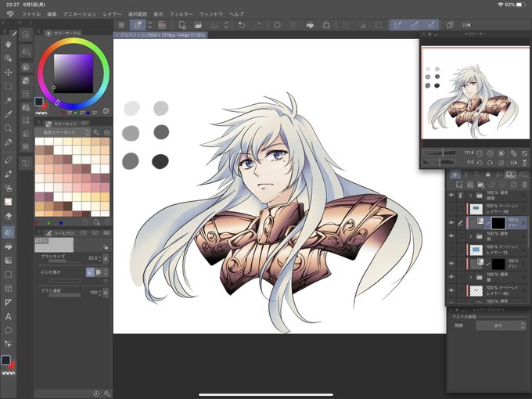This screenshot has width=532, height=399.
Task: Expand the top folder layer
Action: pyautogui.click(x=471, y=196)
